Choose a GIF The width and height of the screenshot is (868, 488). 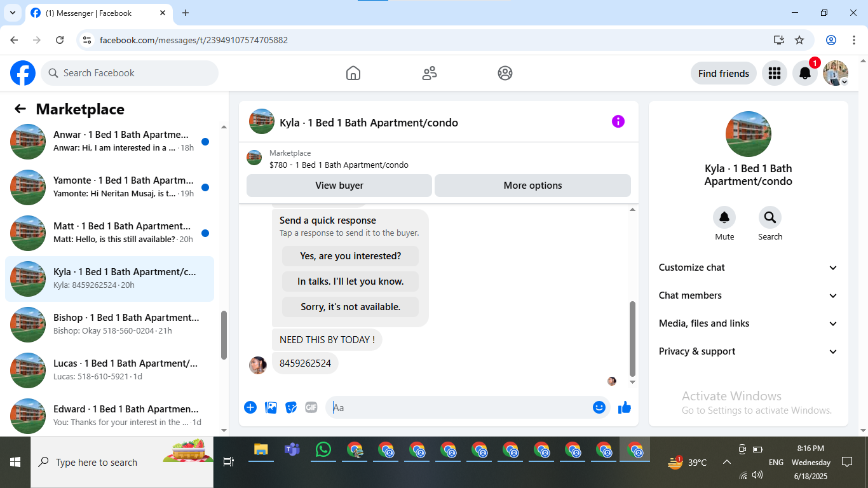[x=311, y=407]
